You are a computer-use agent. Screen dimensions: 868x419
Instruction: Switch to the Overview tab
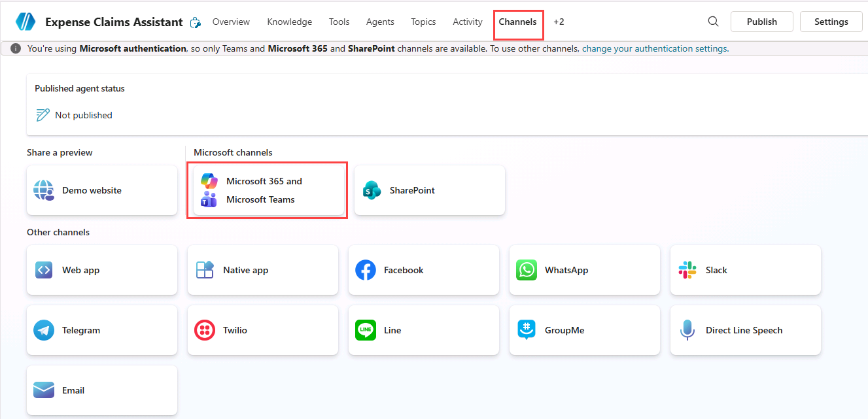tap(231, 22)
